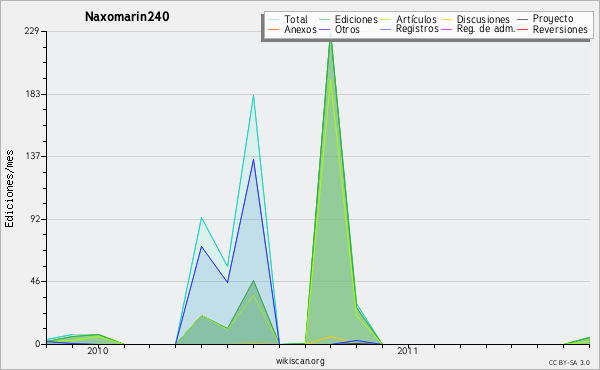Image resolution: width=600 pixels, height=370 pixels.
Task: Select the Ediciones legend entry
Action: (x=356, y=19)
